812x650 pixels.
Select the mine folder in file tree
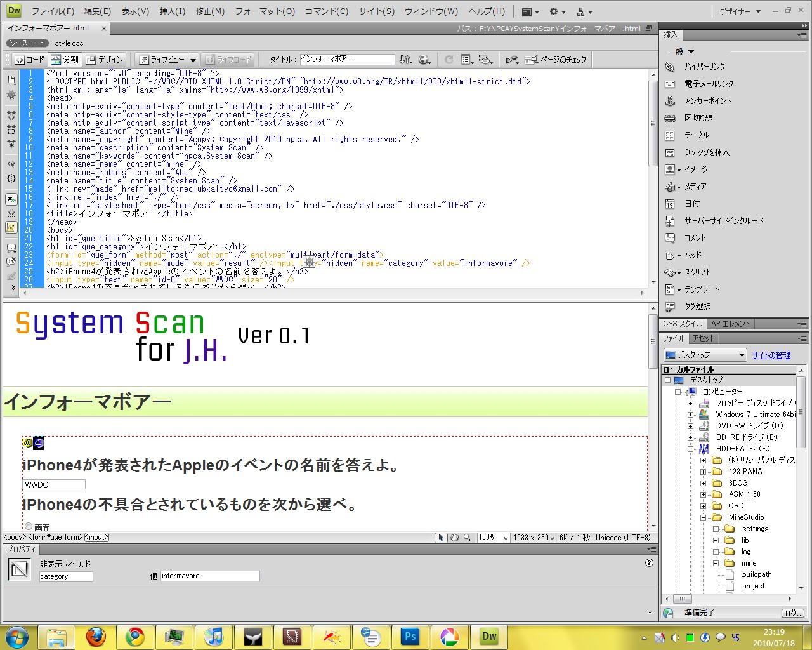click(x=749, y=563)
